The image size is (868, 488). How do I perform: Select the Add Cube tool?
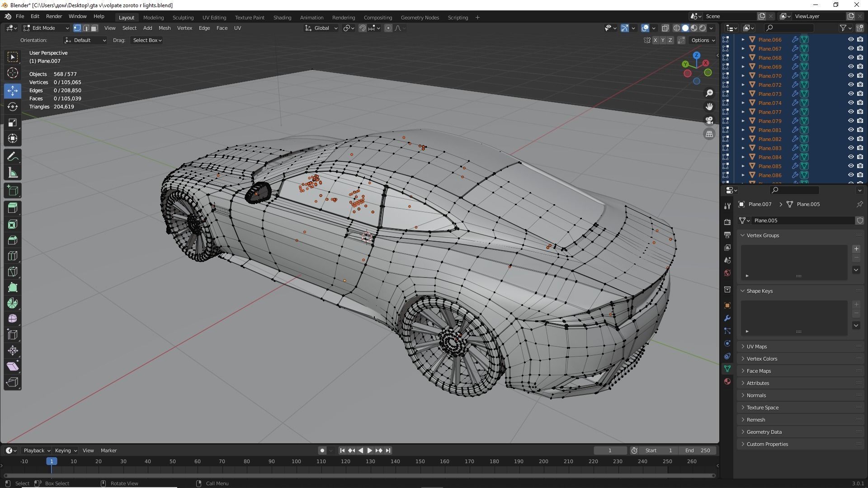pyautogui.click(x=13, y=191)
